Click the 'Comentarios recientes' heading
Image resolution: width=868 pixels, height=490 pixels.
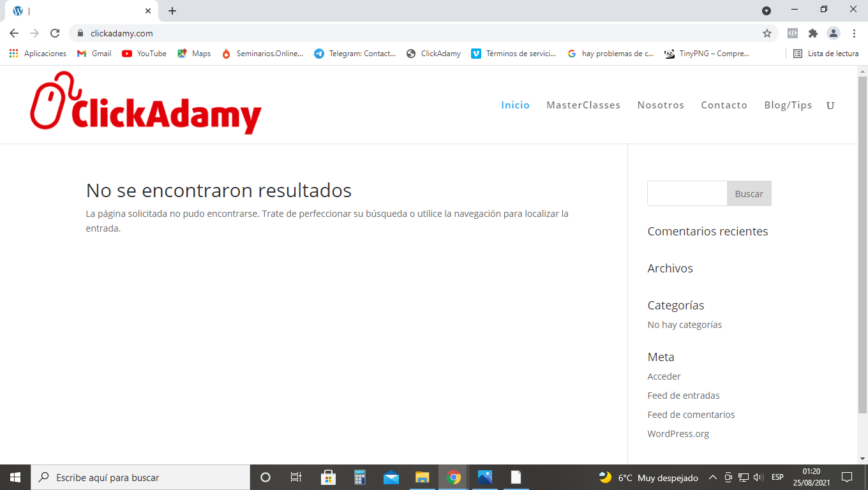pos(708,232)
